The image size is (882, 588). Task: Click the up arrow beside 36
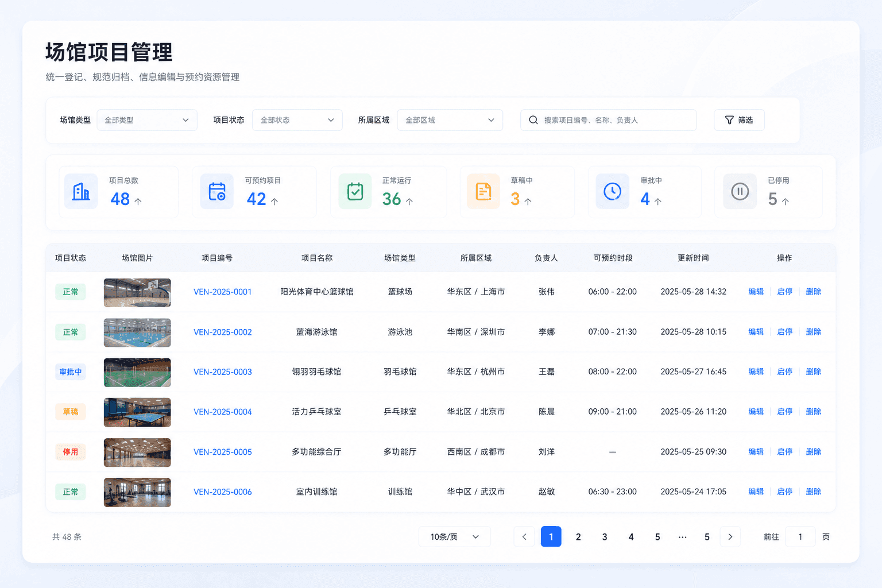[x=409, y=202]
